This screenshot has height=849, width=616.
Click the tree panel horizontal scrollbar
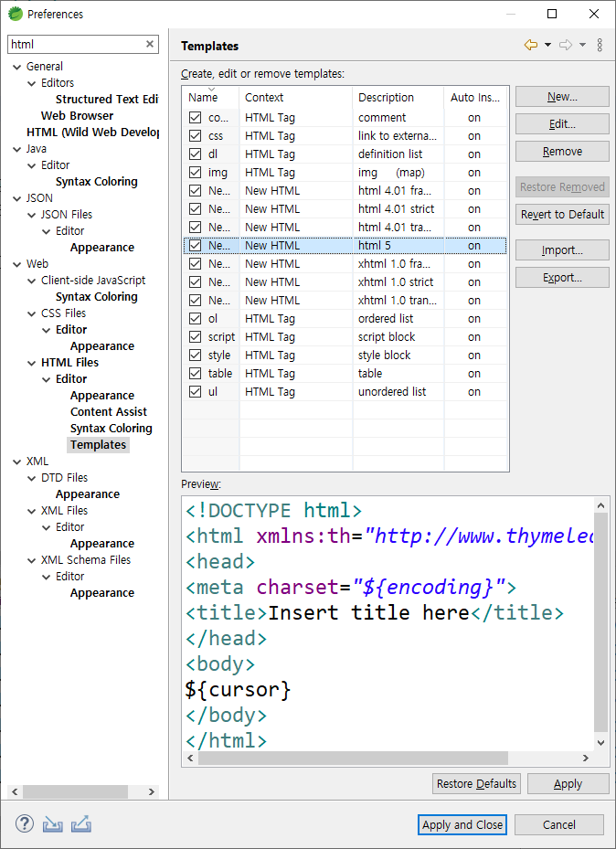click(x=75, y=791)
